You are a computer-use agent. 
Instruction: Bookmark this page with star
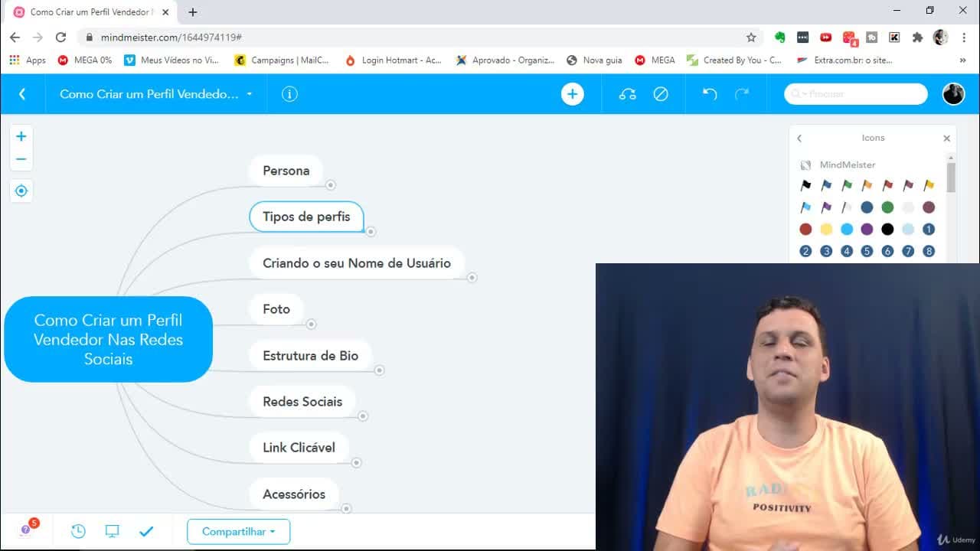tap(751, 37)
